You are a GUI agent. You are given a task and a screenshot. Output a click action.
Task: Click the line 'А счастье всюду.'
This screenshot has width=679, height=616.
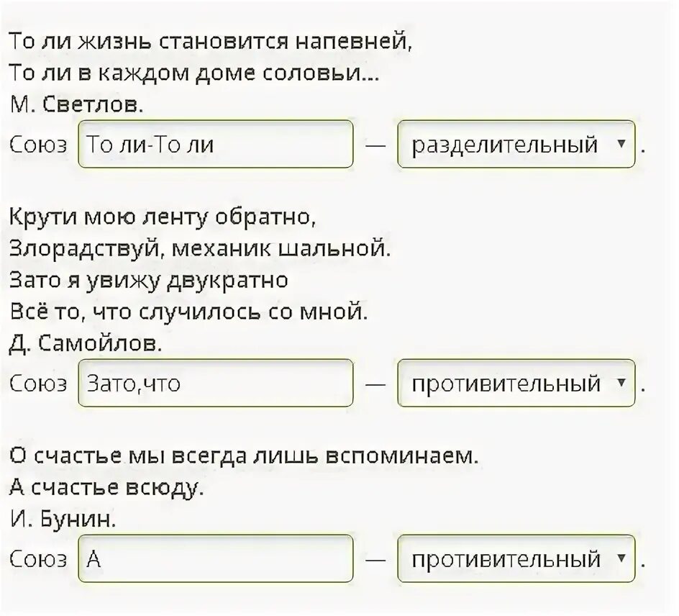click(106, 488)
